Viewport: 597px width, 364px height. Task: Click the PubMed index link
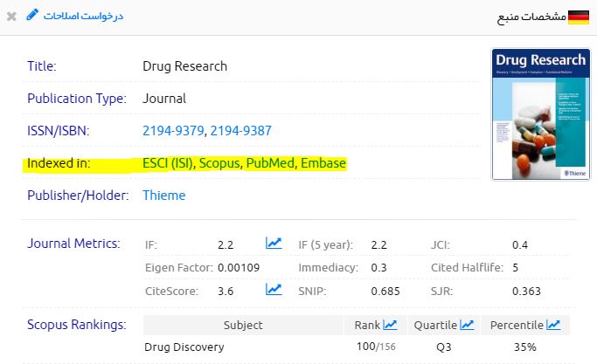pyautogui.click(x=271, y=163)
